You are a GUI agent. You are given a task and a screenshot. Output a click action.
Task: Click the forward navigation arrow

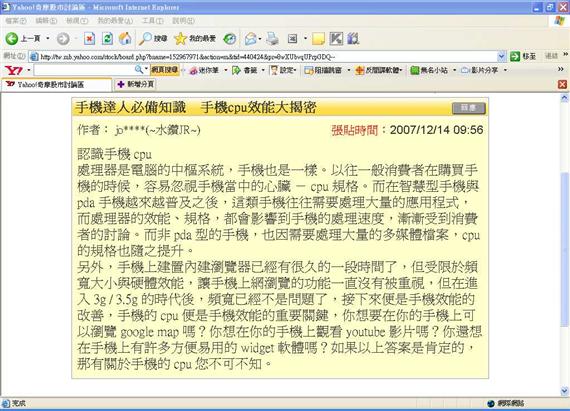pyautogui.click(x=63, y=39)
